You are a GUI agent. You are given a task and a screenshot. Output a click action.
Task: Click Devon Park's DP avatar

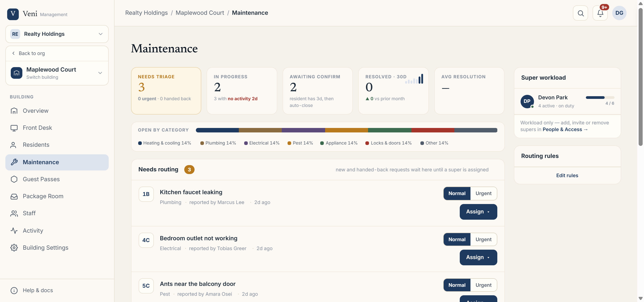pos(527,101)
